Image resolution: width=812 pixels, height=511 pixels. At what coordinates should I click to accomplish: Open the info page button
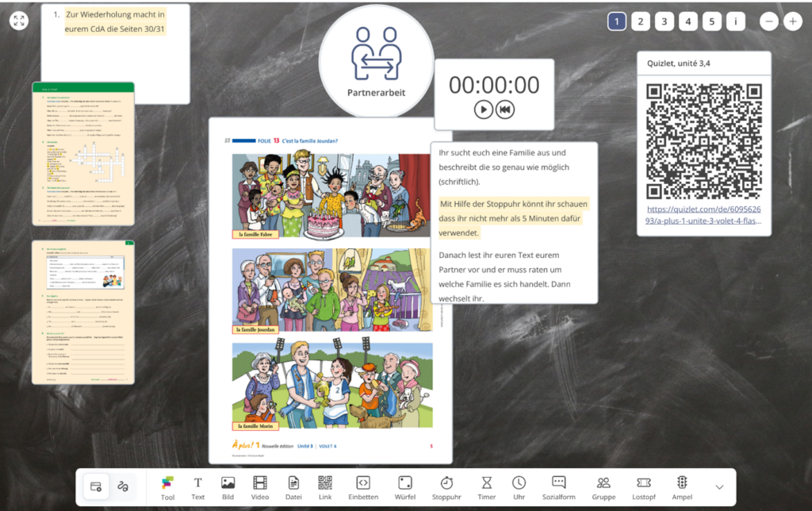pyautogui.click(x=736, y=21)
